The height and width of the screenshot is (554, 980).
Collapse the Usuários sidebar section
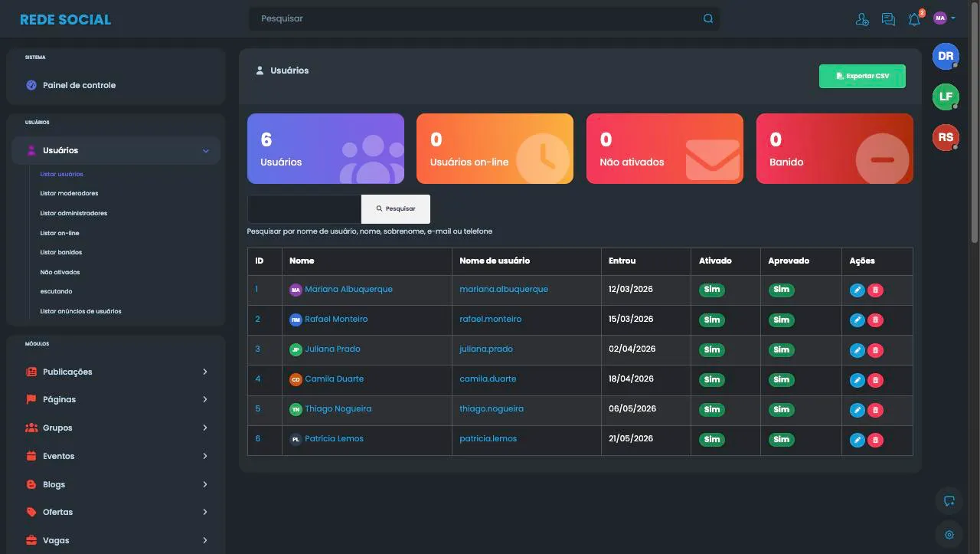[116, 150]
